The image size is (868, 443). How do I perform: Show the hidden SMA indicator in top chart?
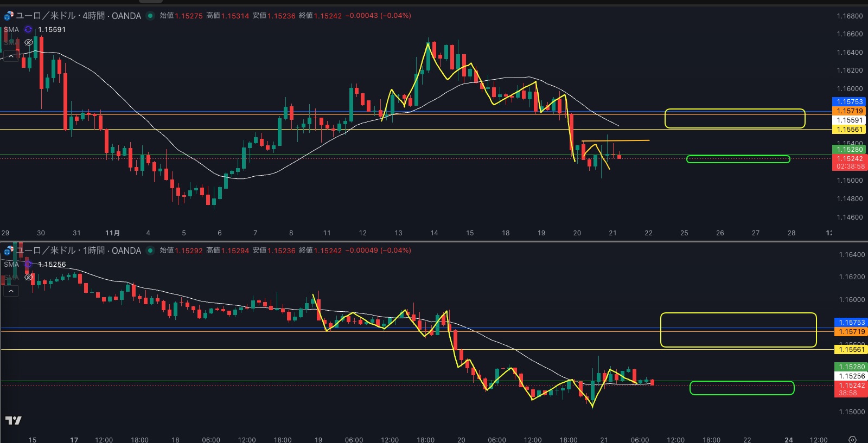click(29, 42)
